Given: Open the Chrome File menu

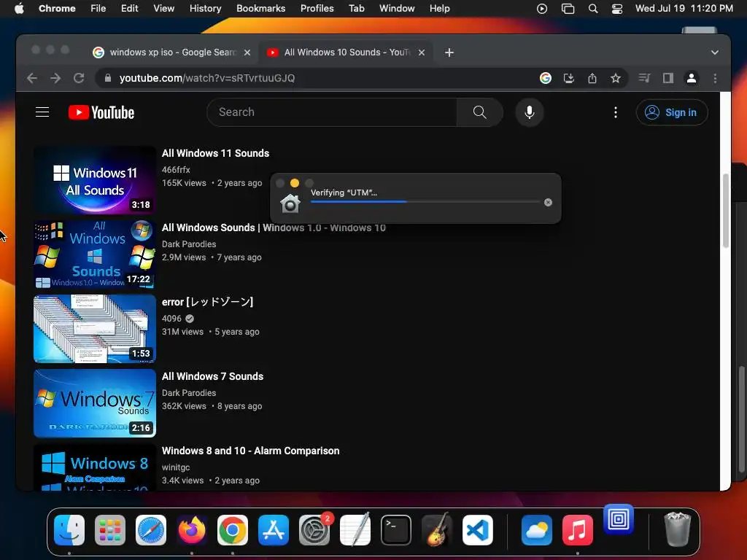Looking at the screenshot, I should click(x=98, y=9).
